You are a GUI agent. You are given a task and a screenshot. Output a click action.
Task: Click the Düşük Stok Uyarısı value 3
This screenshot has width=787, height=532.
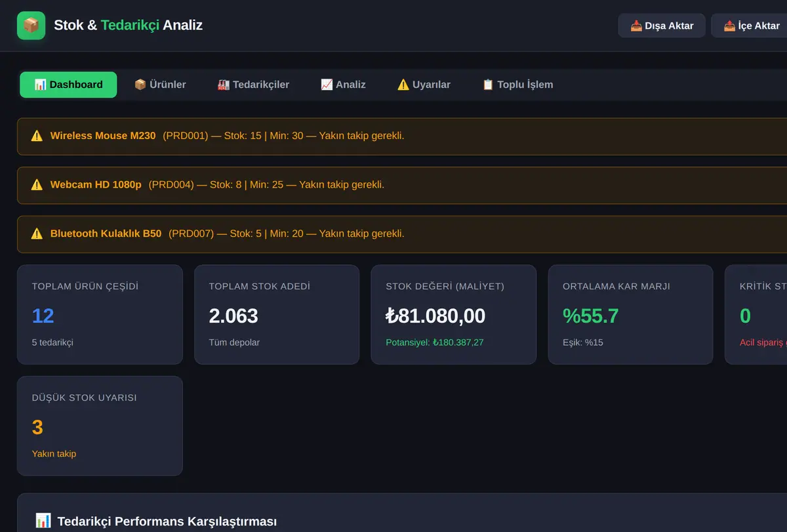tap(37, 428)
